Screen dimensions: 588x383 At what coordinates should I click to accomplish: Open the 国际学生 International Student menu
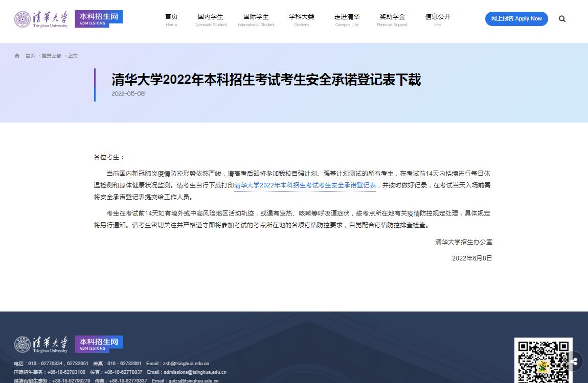[256, 20]
